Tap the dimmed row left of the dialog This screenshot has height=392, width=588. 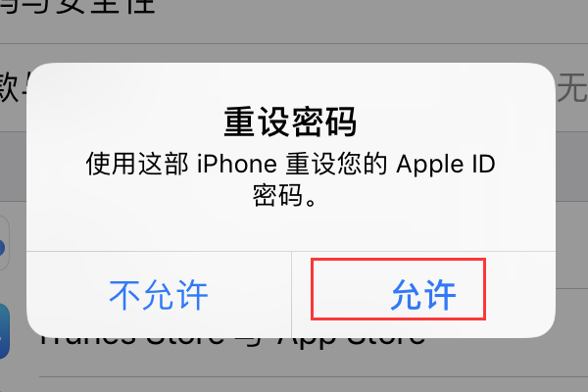click(x=13, y=167)
